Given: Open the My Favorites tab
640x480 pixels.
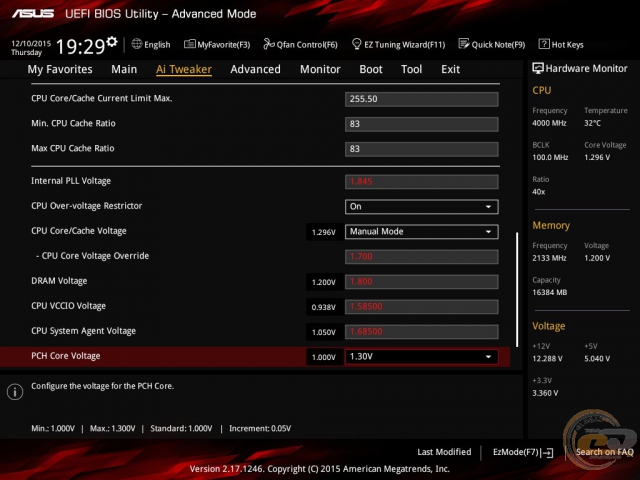Looking at the screenshot, I should (x=60, y=69).
